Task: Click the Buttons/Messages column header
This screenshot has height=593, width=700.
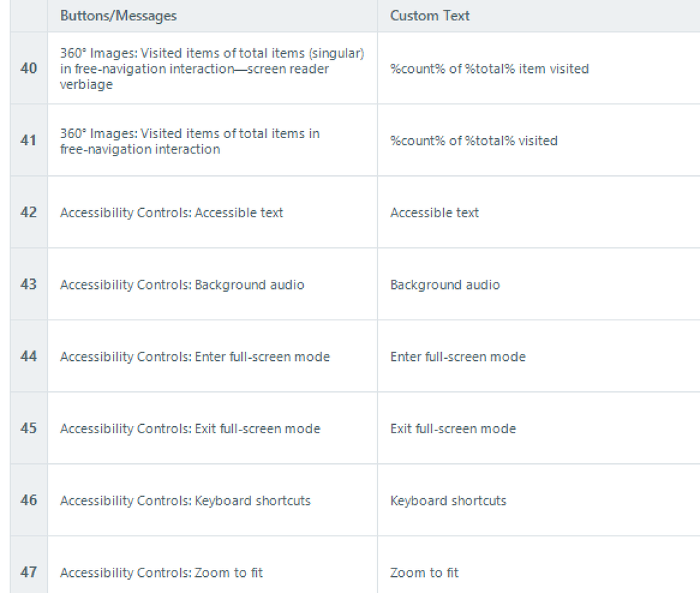Action: pyautogui.click(x=119, y=15)
